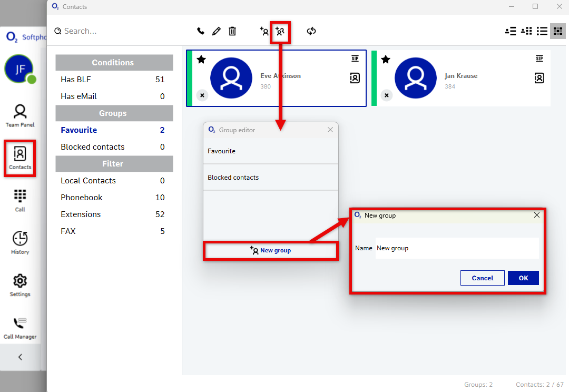Click the add contact icon
Screen dimensions: 569x392
264,31
